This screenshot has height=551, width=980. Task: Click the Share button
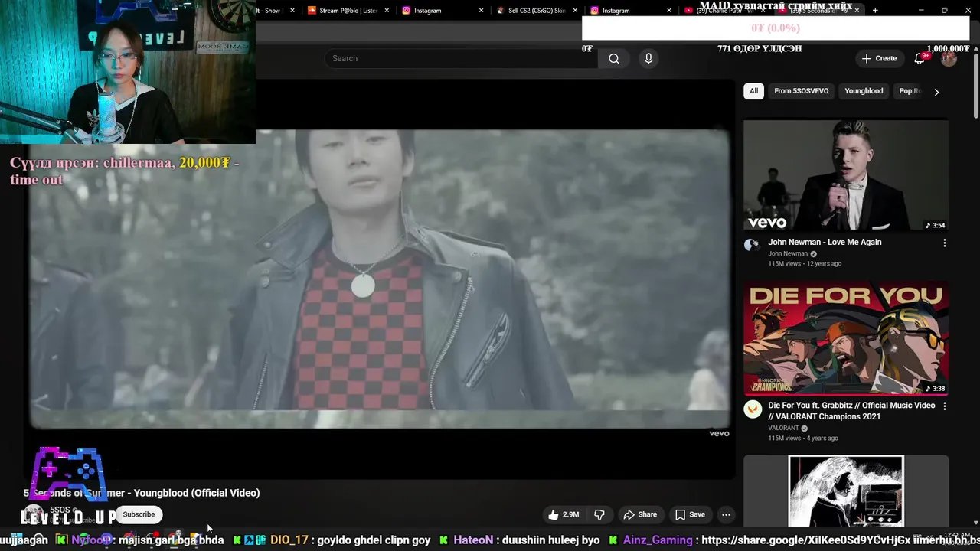pyautogui.click(x=640, y=514)
